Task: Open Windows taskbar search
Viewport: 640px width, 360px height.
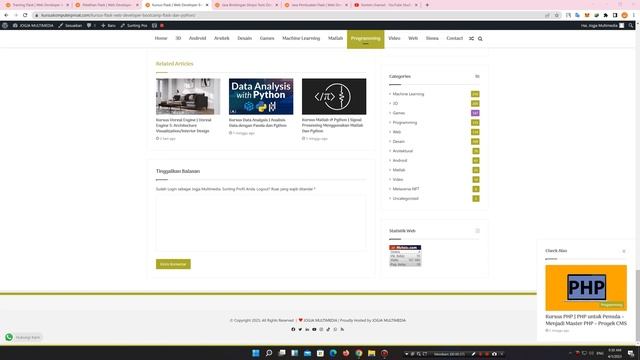Action: pyautogui.click(x=269, y=353)
